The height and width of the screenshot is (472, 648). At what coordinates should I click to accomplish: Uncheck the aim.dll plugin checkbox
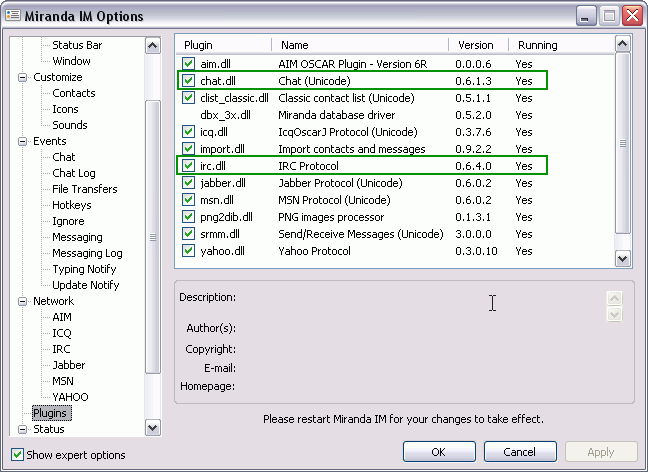(188, 64)
